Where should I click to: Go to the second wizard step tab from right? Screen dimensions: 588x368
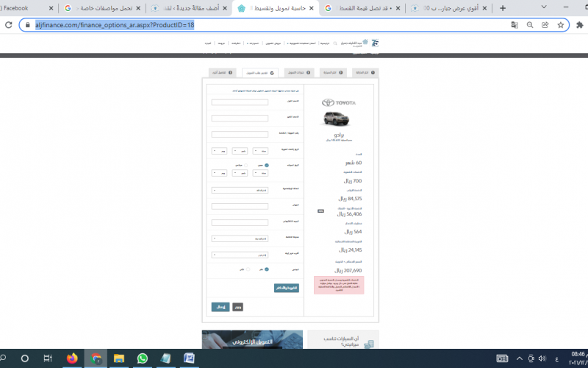tap(333, 72)
